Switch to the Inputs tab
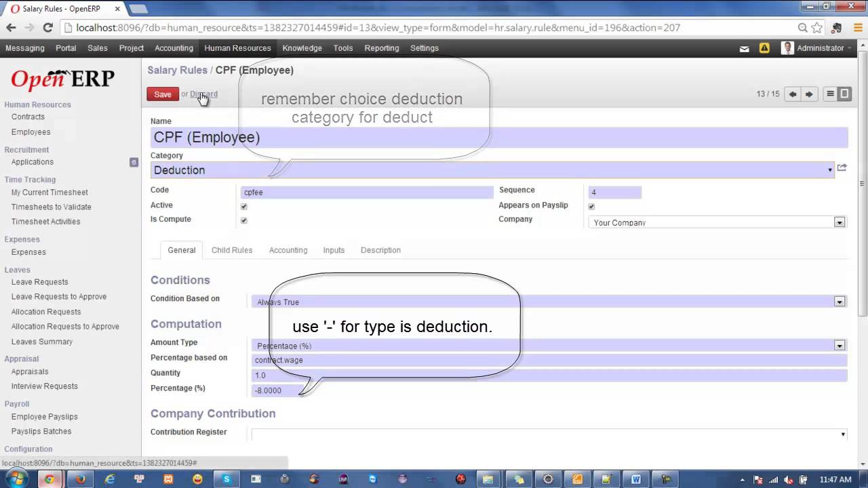The image size is (868, 488). pos(334,250)
